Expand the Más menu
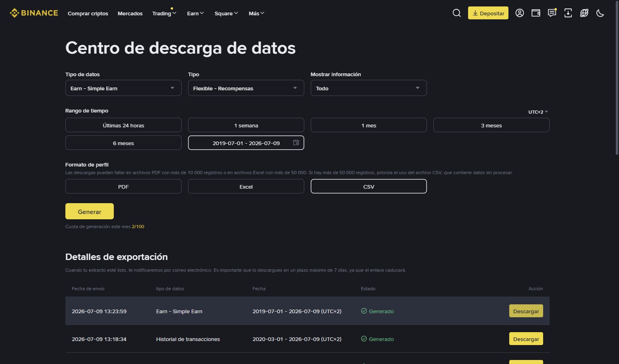The image size is (619, 364). tap(257, 13)
